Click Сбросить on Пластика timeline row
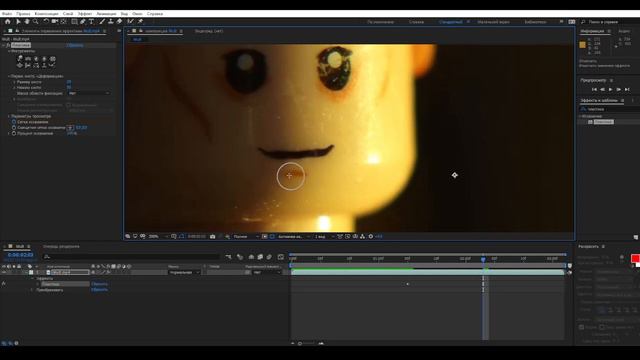This screenshot has width=640, height=360. tap(99, 284)
